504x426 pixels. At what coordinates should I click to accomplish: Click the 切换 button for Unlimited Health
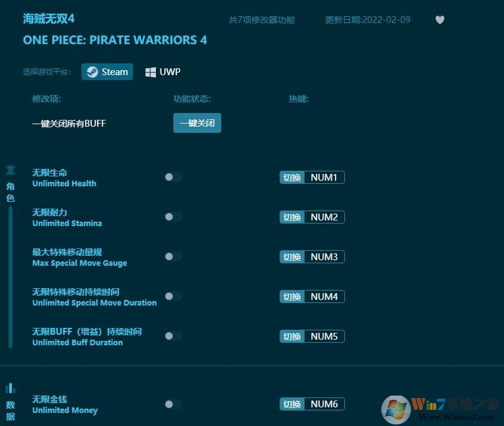coord(291,177)
